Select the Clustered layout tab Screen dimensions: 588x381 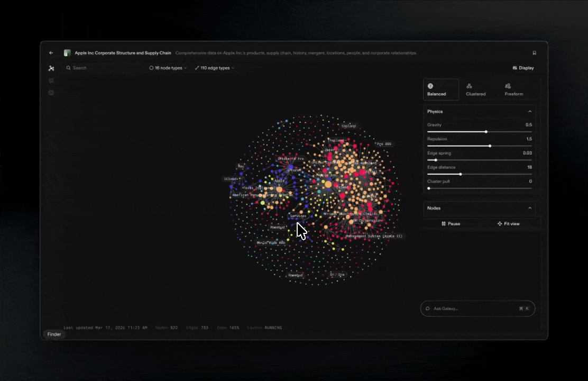click(475, 90)
